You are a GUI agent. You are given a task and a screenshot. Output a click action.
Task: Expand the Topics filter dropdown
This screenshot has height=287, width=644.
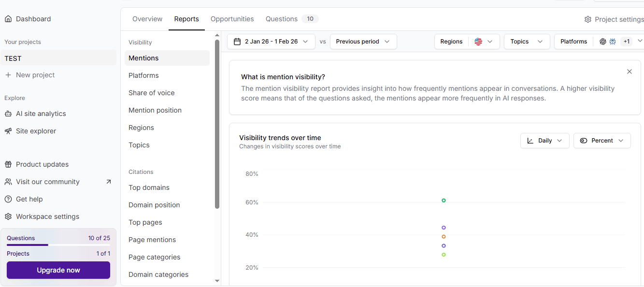527,42
